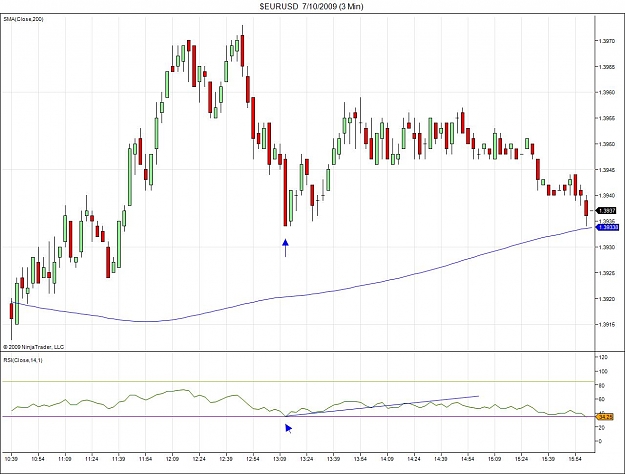Screen dimensions: 625x474
Task: Click the 12:09 time axis label
Action: 172,459
